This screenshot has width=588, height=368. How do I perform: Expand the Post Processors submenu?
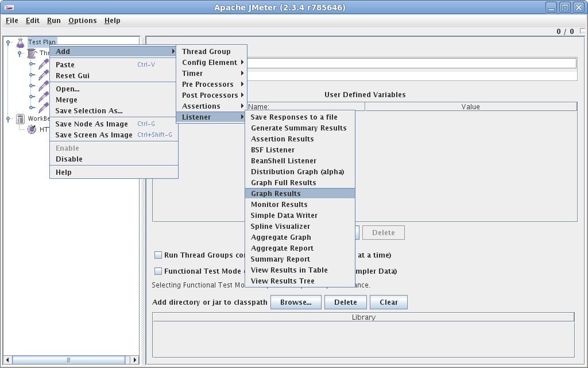coord(211,95)
